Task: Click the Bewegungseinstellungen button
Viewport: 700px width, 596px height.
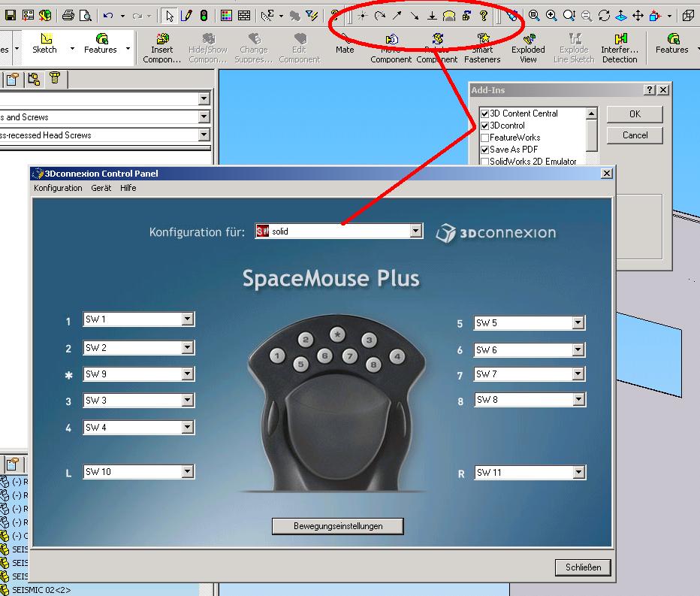Action: point(338,526)
